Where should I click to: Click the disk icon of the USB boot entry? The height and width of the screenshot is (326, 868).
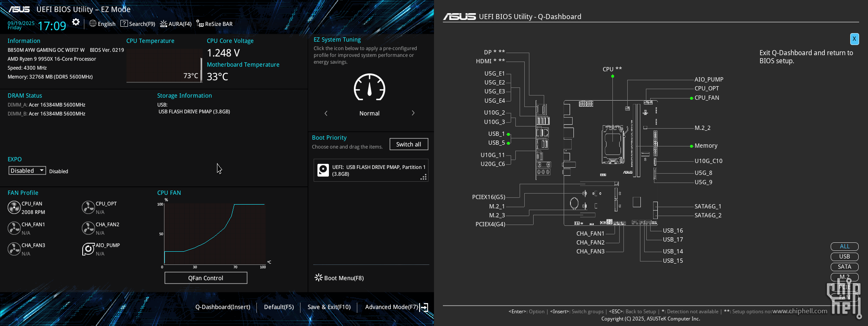click(x=323, y=170)
